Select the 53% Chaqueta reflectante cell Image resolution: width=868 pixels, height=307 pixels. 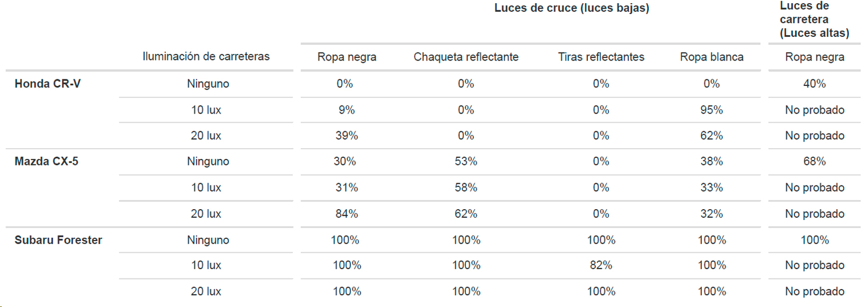[466, 162]
